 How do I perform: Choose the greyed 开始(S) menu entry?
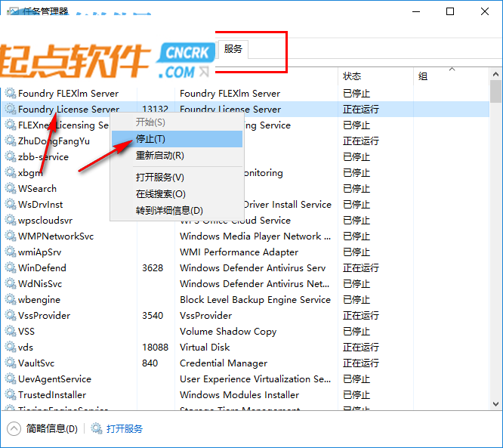[x=177, y=122]
